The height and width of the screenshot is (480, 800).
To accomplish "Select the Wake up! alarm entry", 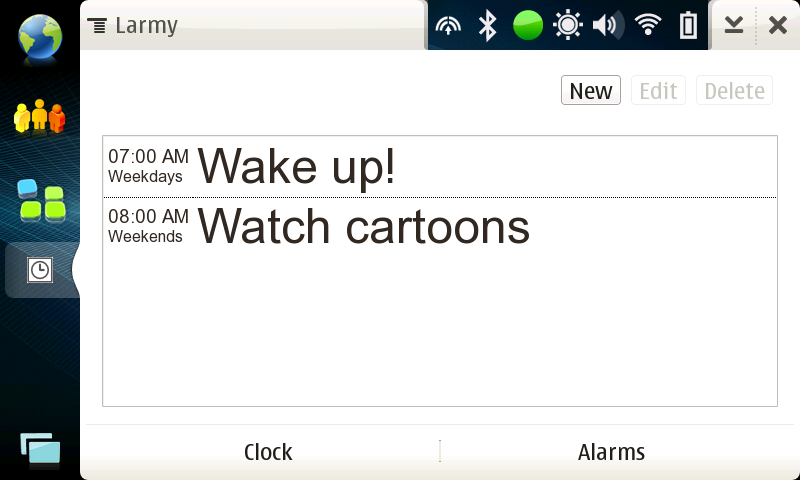I will [x=440, y=167].
